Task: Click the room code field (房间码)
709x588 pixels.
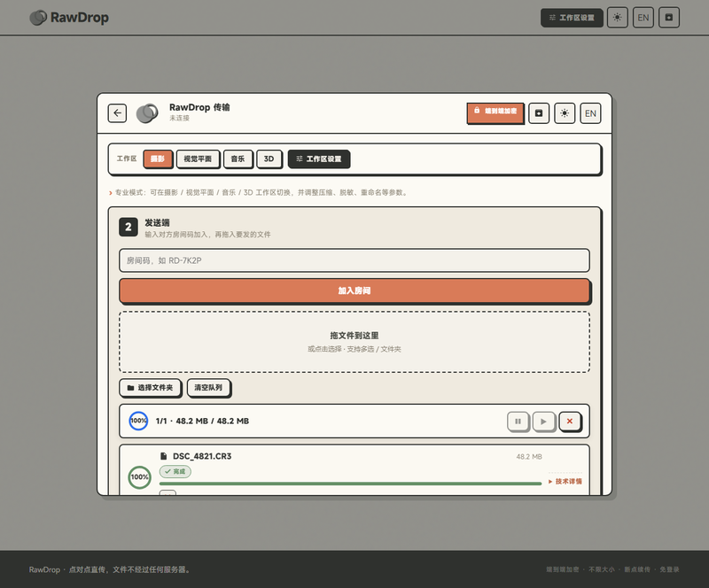Action: click(354, 260)
